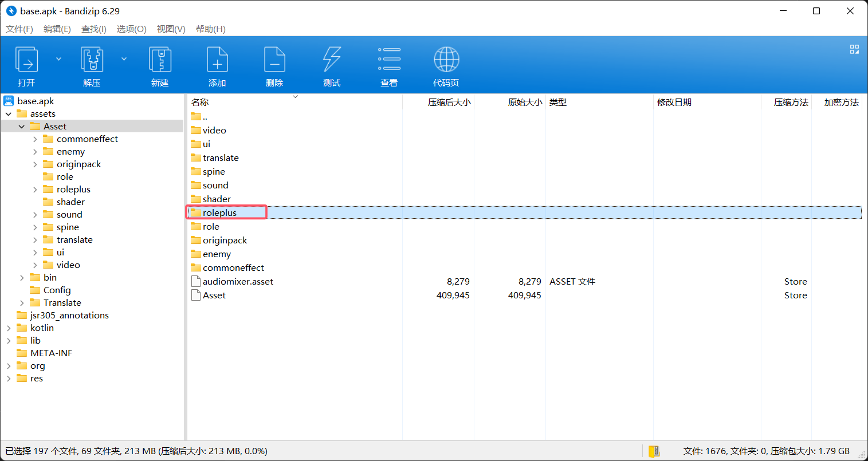Viewport: 868px width, 461px height.
Task: Open the 编辑(E) menu
Action: click(x=57, y=29)
